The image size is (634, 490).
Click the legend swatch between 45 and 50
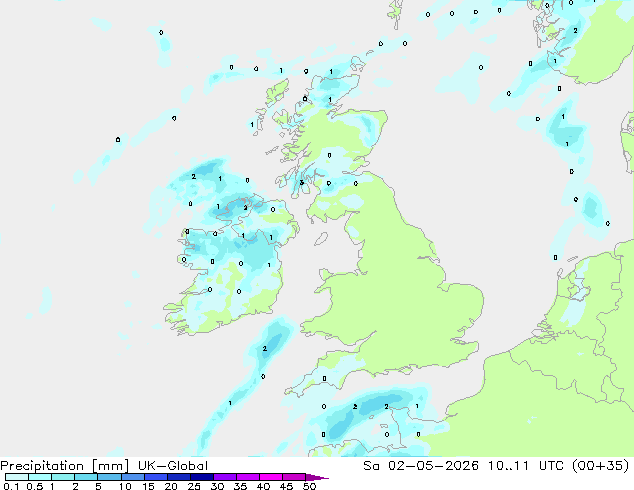click(x=294, y=477)
